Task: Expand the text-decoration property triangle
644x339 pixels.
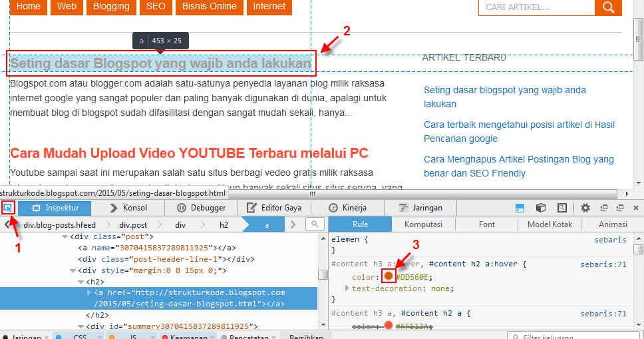Action: tap(347, 288)
